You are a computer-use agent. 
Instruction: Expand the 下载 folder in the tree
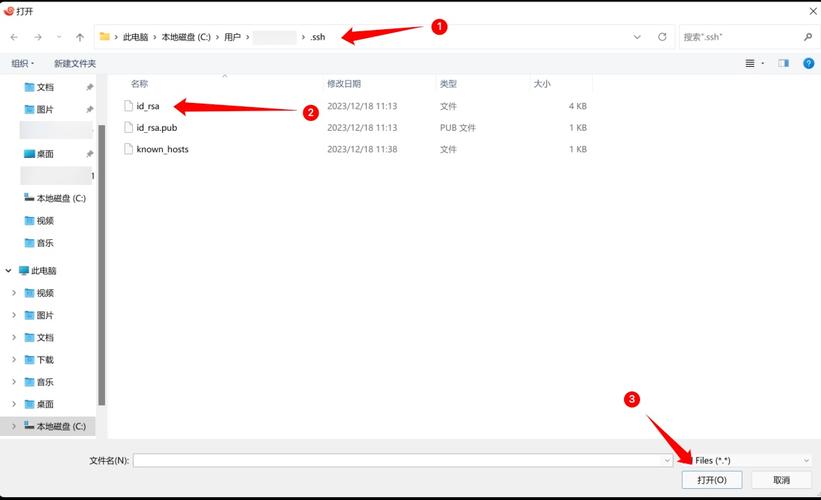point(14,360)
